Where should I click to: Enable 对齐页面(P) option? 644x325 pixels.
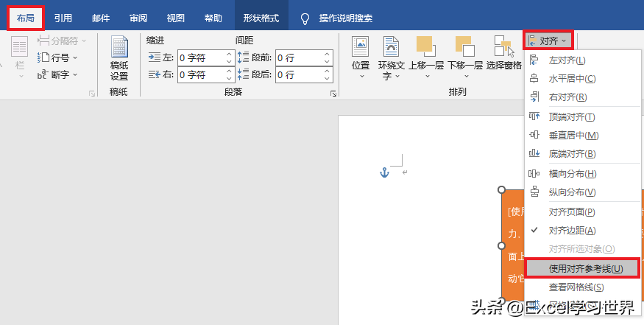point(582,212)
